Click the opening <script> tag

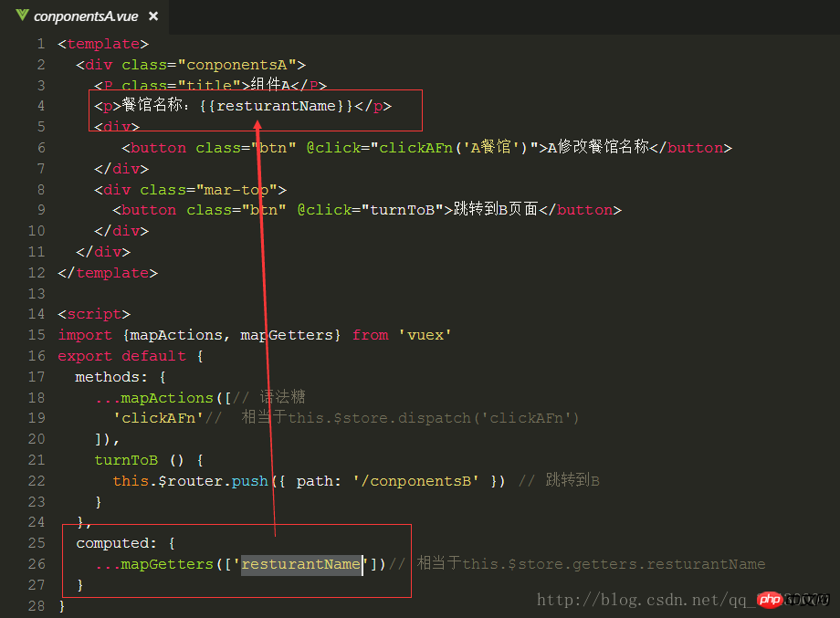pyautogui.click(x=94, y=314)
